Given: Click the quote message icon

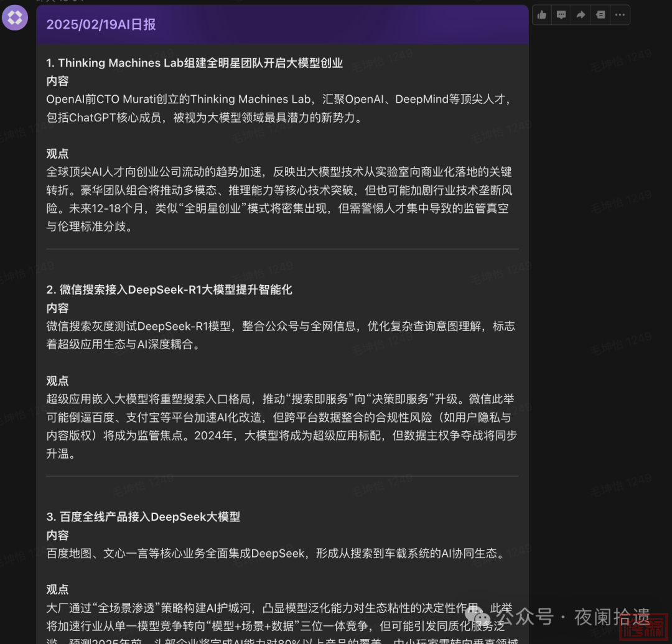Looking at the screenshot, I should 600,15.
